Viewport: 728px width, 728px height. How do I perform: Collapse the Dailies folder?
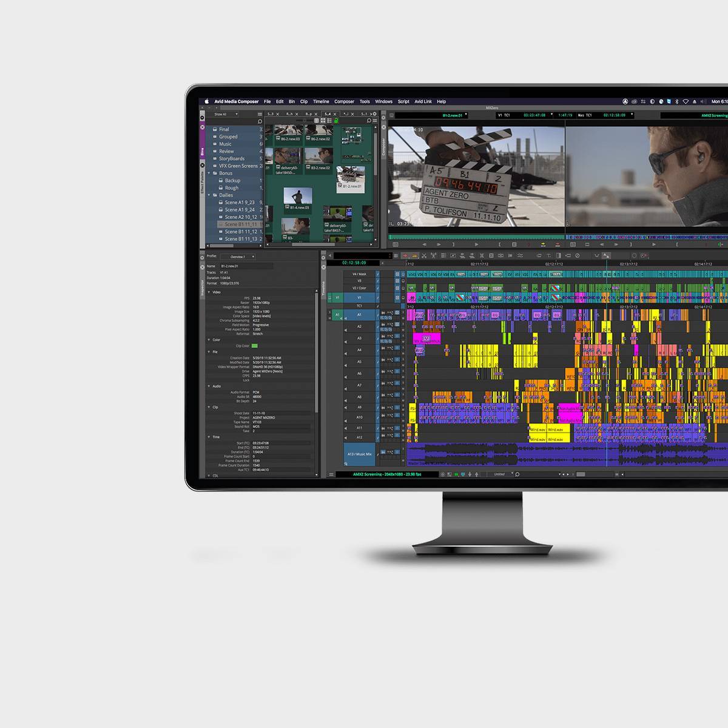(x=209, y=195)
